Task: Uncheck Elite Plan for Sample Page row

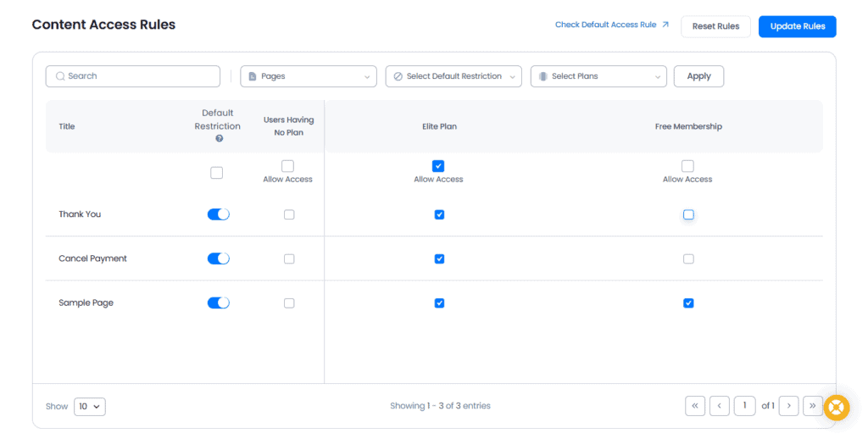Action: [x=439, y=303]
